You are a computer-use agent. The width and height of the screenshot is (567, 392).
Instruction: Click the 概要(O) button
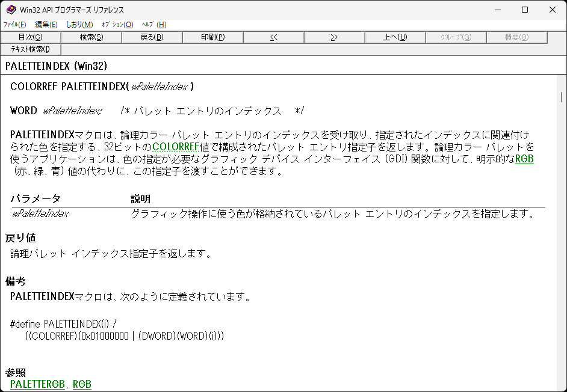[x=516, y=37]
